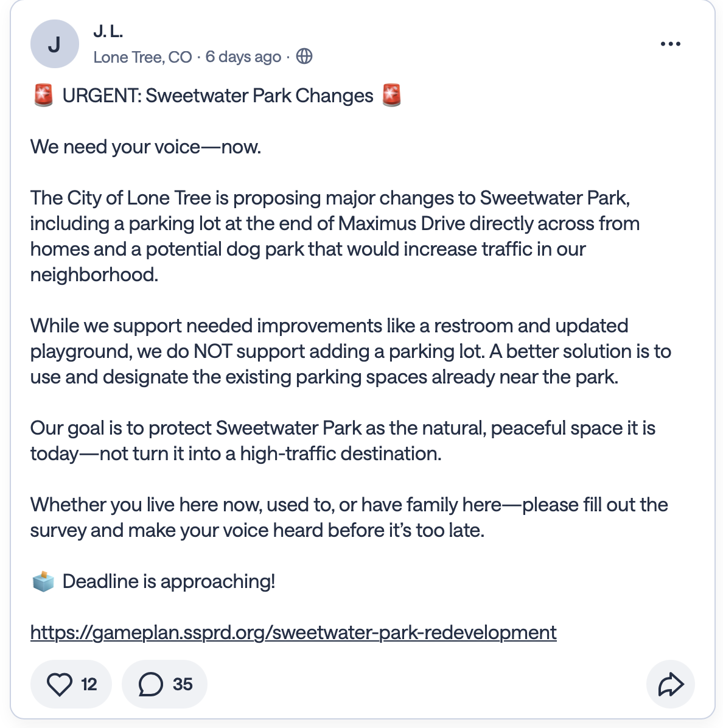723x728 pixels.
Task: Click the URGENT post title
Action: [217, 95]
